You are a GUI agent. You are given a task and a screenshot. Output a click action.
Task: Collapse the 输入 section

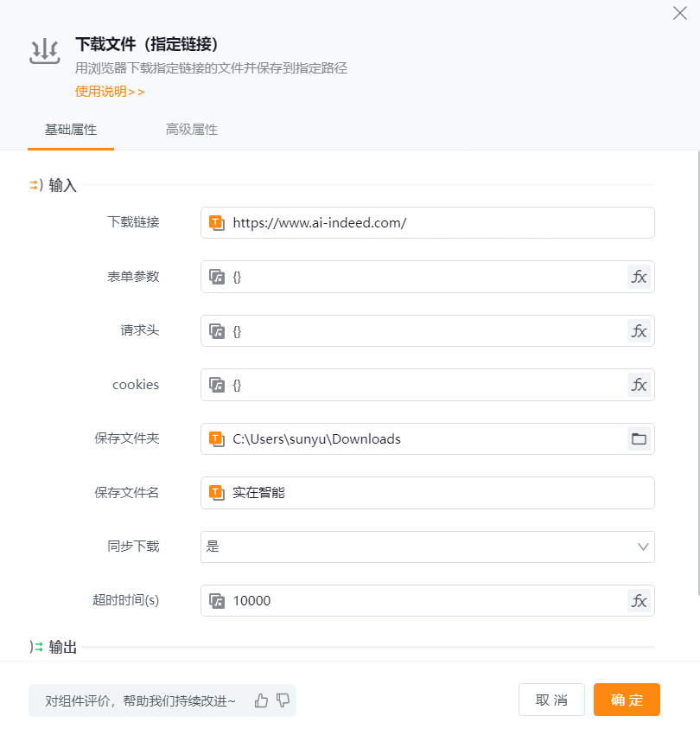(54, 185)
